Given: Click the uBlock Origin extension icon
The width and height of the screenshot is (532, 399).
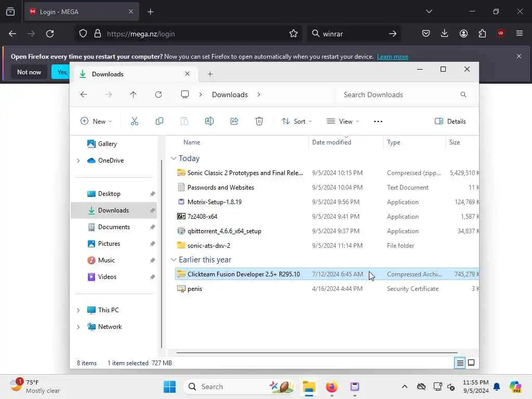Looking at the screenshot, I should point(500,33).
